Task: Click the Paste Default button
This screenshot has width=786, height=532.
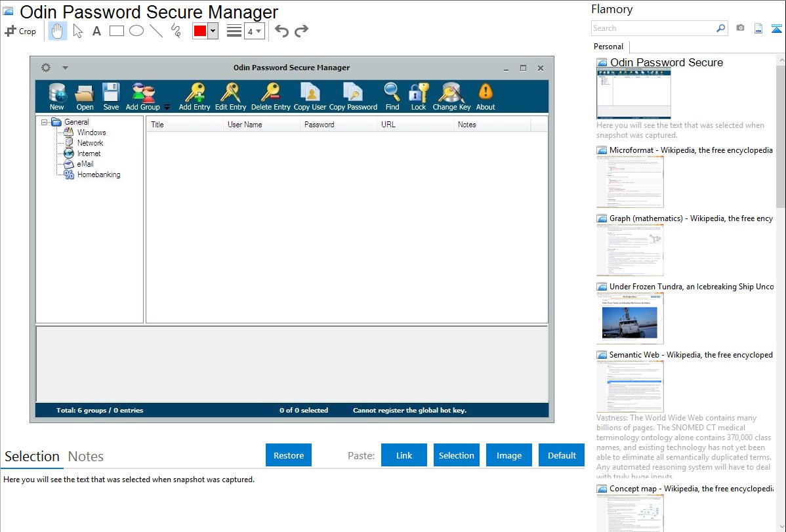Action: click(562, 455)
